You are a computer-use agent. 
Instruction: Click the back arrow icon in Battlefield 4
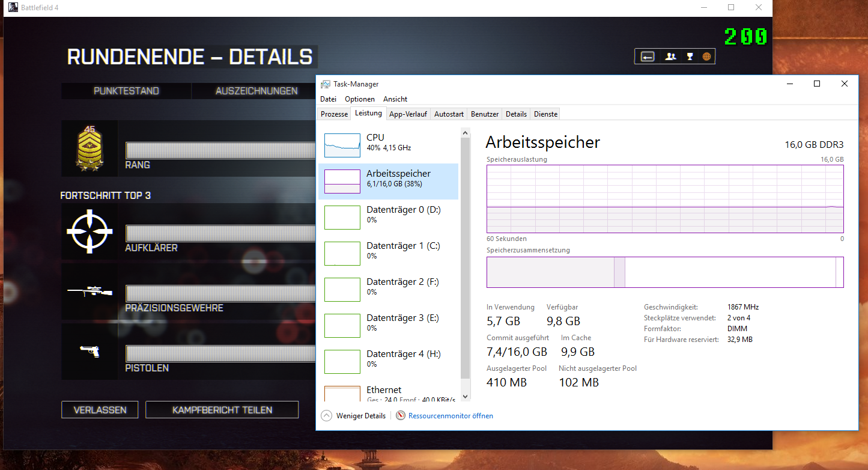[647, 56]
